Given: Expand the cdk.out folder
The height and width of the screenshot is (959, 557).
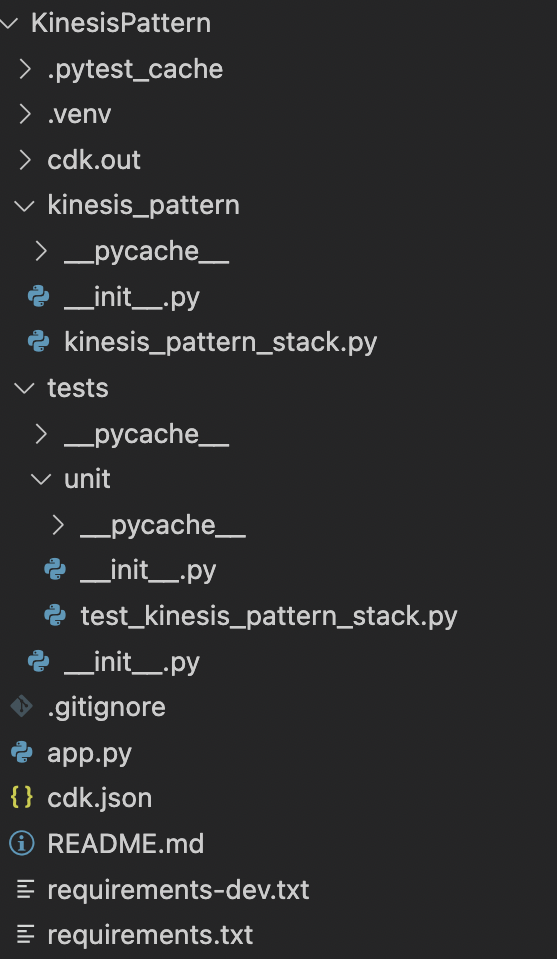Looking at the screenshot, I should click(24, 160).
